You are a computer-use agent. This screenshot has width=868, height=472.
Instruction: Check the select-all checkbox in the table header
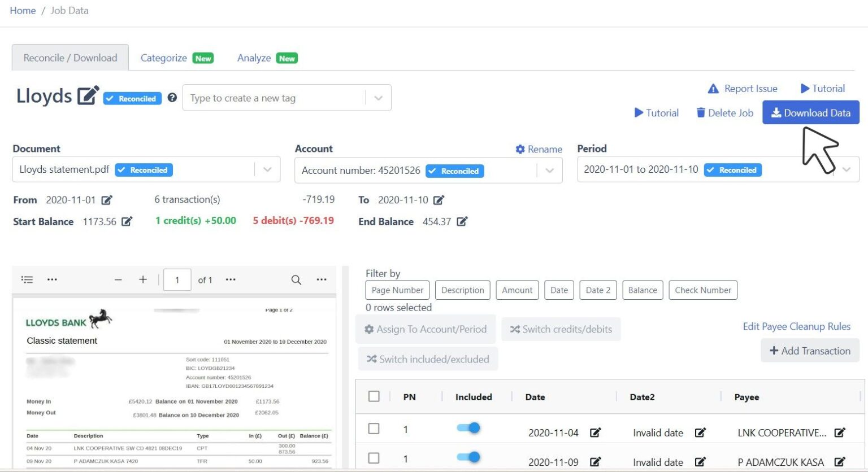click(x=374, y=396)
